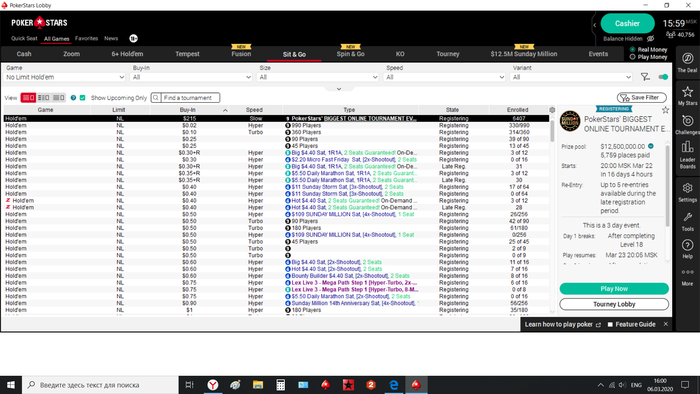This screenshot has width=700, height=394.
Task: Open Settings in the right sidebar
Action: pos(687,192)
